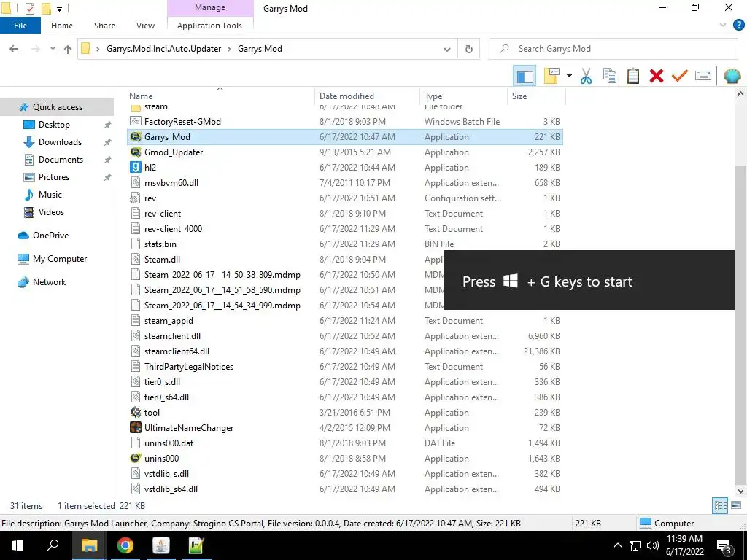Select the Garrys_Mod application icon

click(x=136, y=137)
